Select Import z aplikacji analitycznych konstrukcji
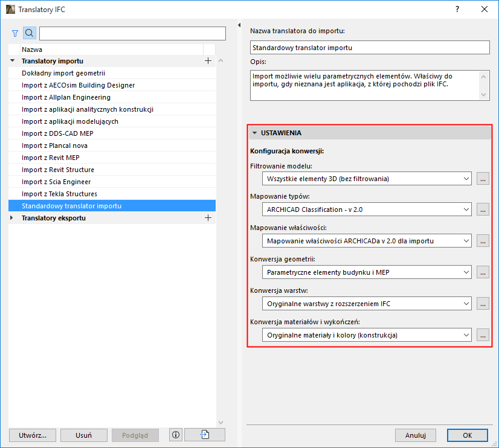The width and height of the screenshot is (499, 448). coord(112,109)
